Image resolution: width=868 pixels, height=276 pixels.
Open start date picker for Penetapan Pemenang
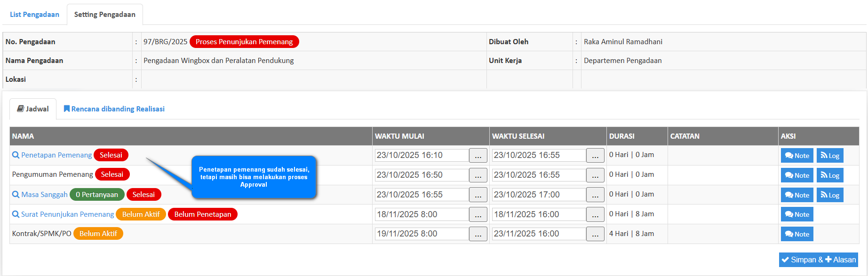click(478, 156)
